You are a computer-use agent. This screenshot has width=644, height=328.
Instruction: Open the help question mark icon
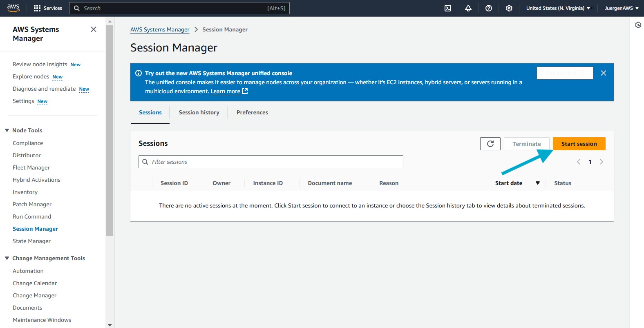pos(489,8)
